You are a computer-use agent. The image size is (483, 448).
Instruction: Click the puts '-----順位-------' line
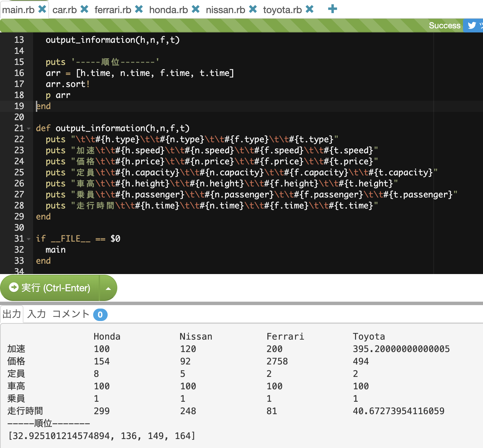(102, 62)
